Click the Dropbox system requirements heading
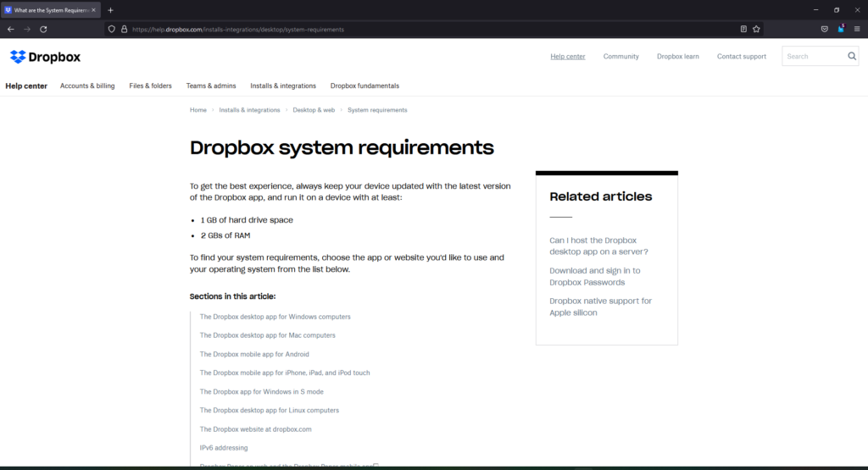This screenshot has height=470, width=868. pyautogui.click(x=342, y=147)
